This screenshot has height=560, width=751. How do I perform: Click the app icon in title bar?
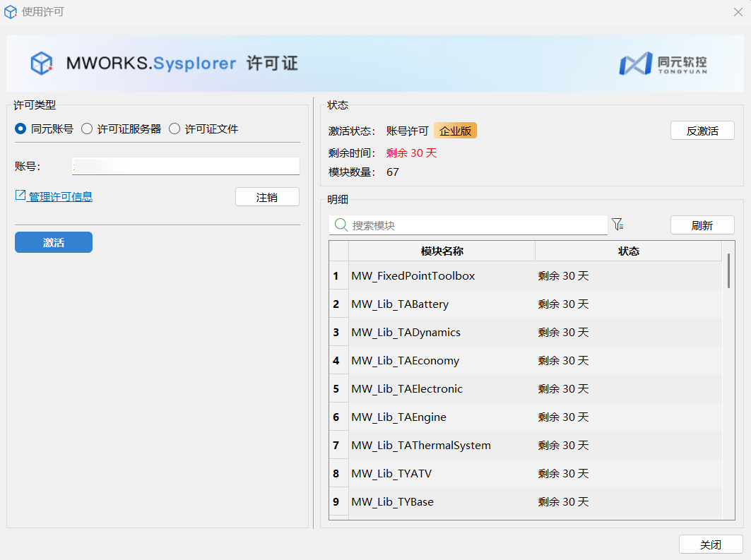(11, 12)
